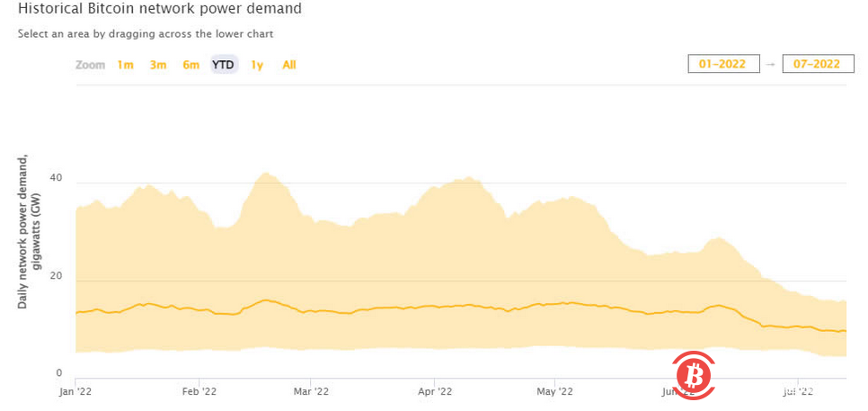
Task: Click the 01-2022 start date field
Action: coord(723,64)
